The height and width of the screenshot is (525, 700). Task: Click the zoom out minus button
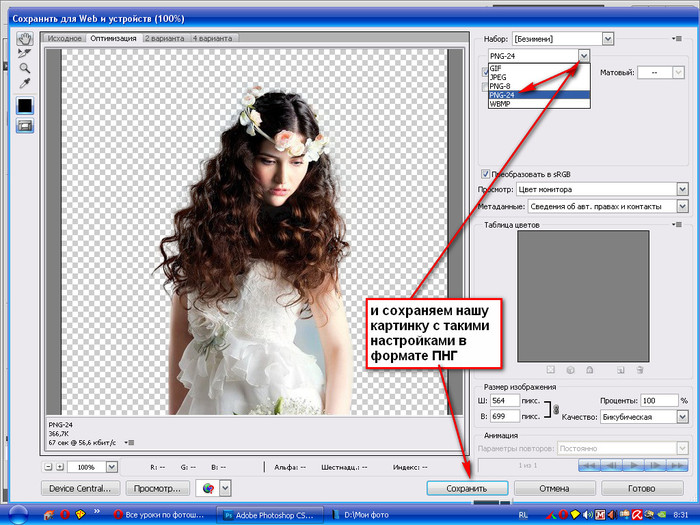tap(48, 467)
